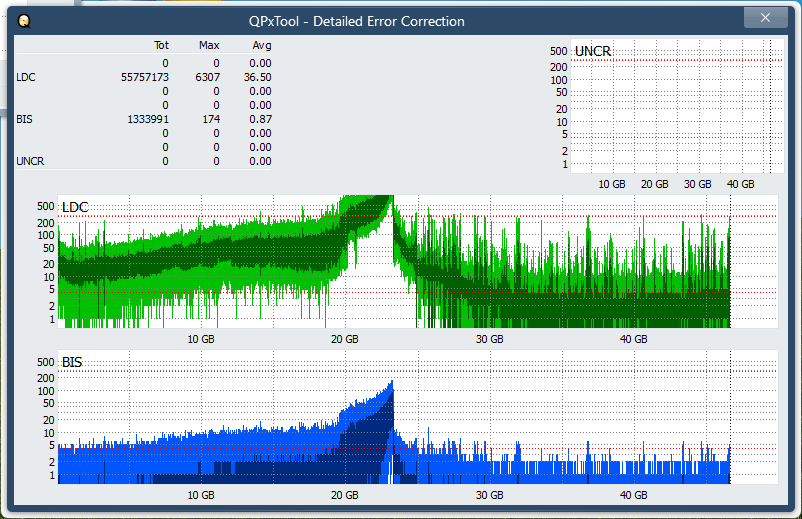Select the 'Tot' column header

[x=161, y=45]
